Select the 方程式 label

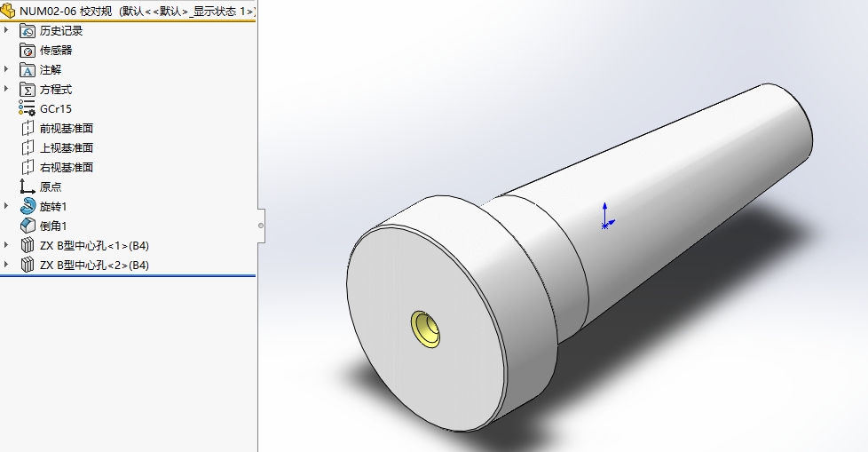pyautogui.click(x=56, y=89)
